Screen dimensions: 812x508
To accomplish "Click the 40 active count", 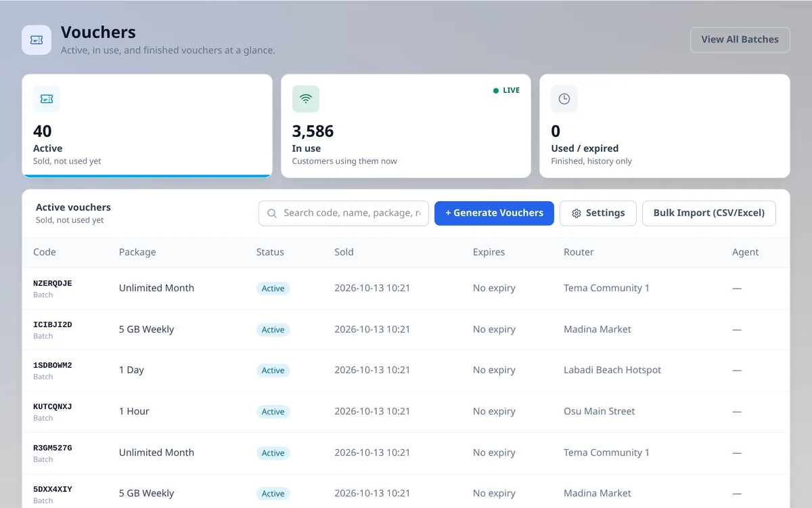I will (43, 131).
